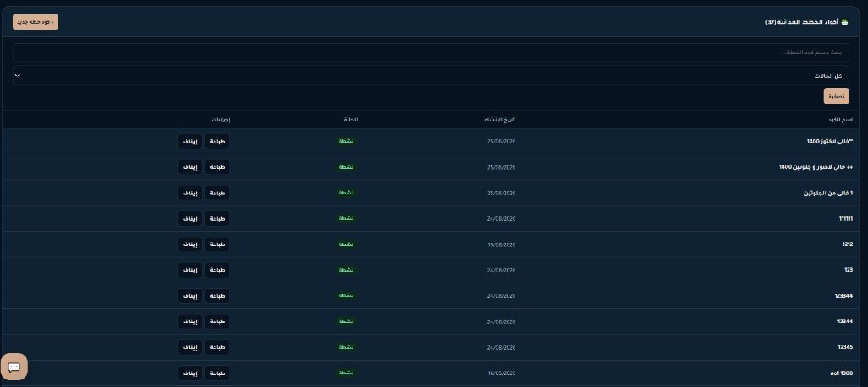Screen dimensions: 868x387
Task: Select code name 123344
Action: 843,296
